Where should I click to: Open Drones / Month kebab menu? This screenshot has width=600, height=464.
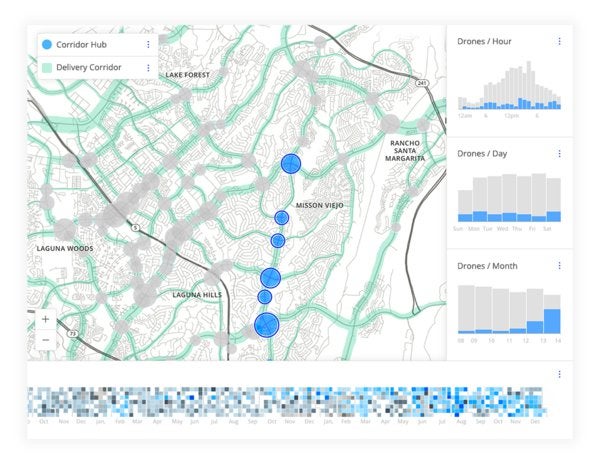559,265
